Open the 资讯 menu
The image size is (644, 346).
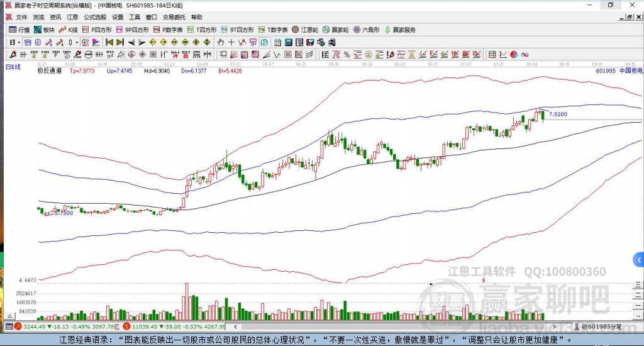click(55, 17)
